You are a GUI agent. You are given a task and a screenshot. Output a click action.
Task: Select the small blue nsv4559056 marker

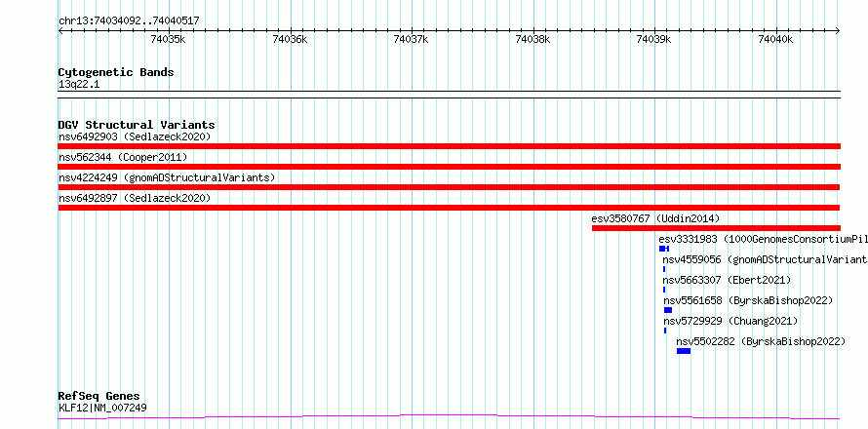[664, 269]
